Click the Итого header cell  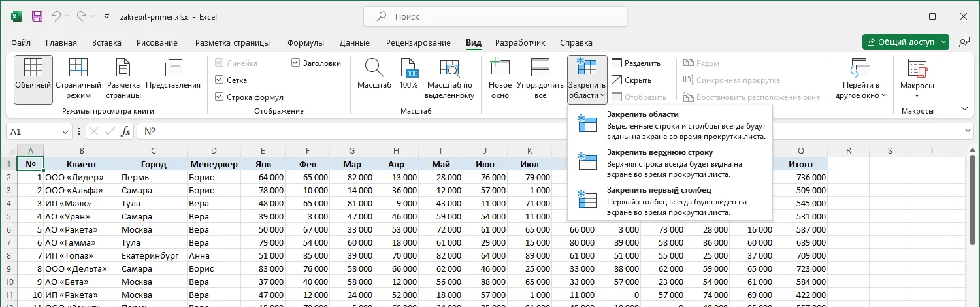pyautogui.click(x=801, y=164)
